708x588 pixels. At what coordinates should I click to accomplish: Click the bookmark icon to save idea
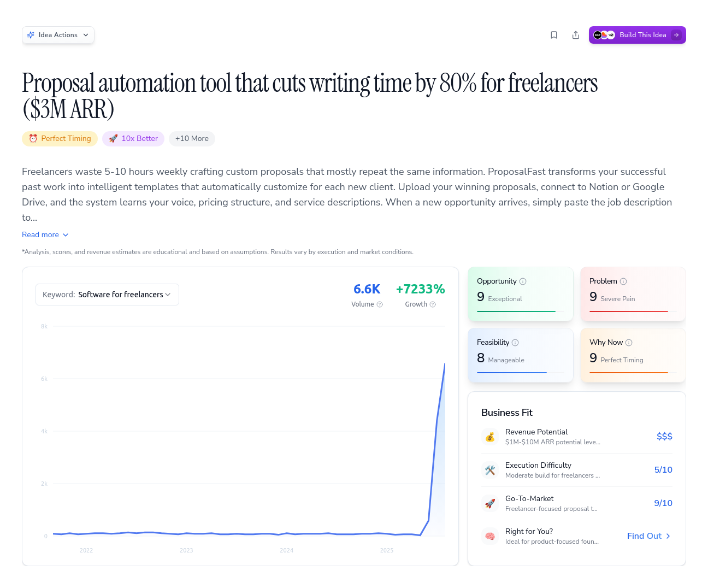(554, 35)
